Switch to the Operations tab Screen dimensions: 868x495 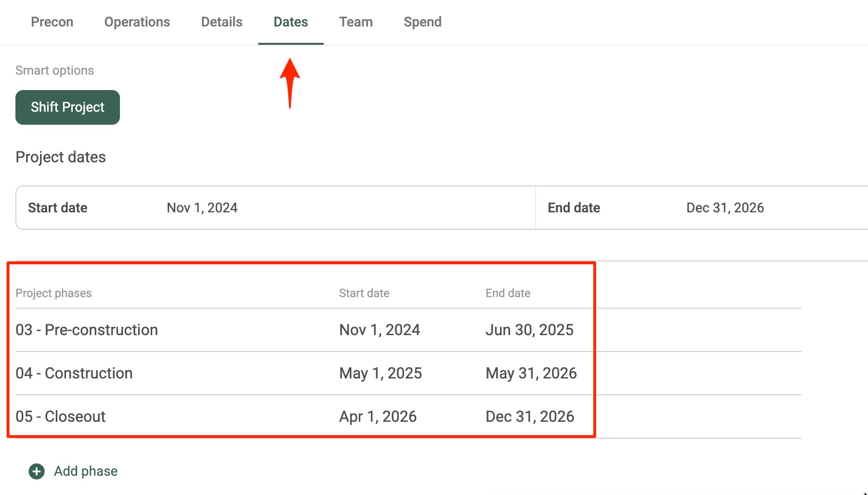point(137,22)
